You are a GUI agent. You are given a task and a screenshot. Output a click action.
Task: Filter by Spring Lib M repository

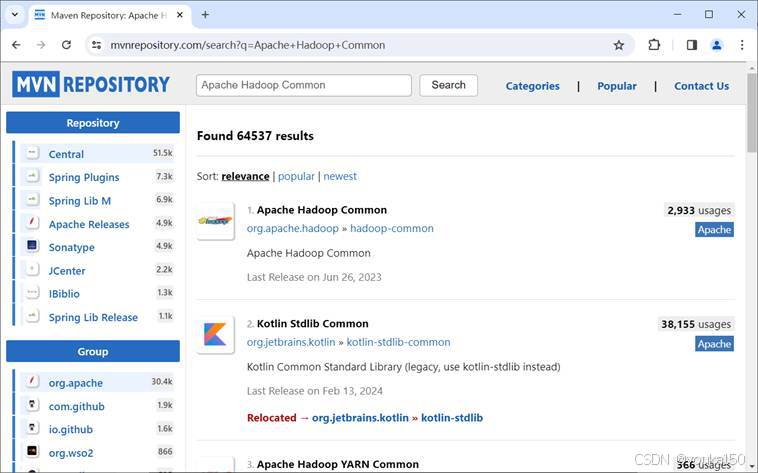(x=79, y=201)
